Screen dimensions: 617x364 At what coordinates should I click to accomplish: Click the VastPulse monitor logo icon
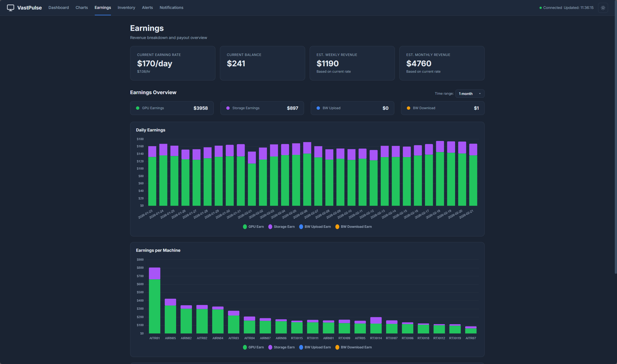pyautogui.click(x=11, y=8)
